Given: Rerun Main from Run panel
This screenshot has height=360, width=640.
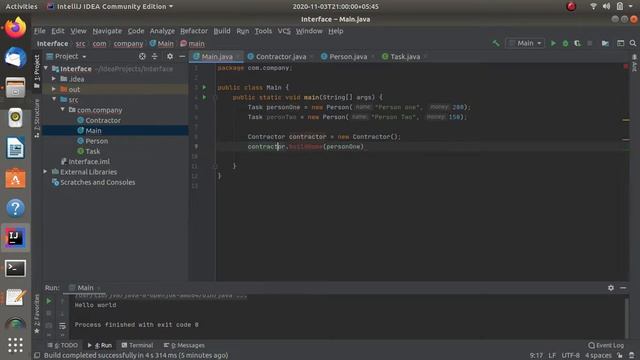Looking at the screenshot, I should pos(49,301).
